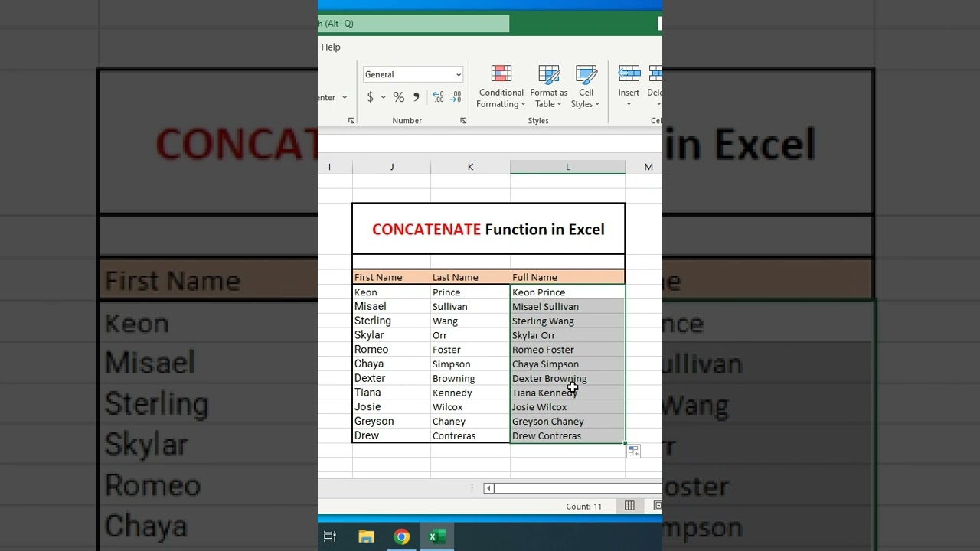Click the Count: 11 status bar entry

pyautogui.click(x=583, y=506)
